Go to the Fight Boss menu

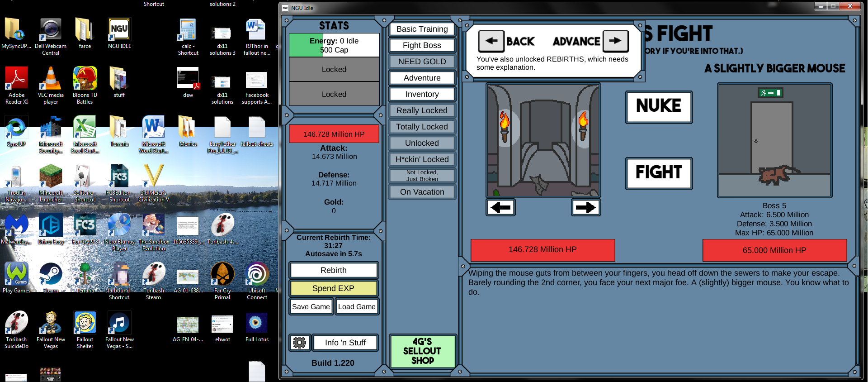[x=422, y=45]
